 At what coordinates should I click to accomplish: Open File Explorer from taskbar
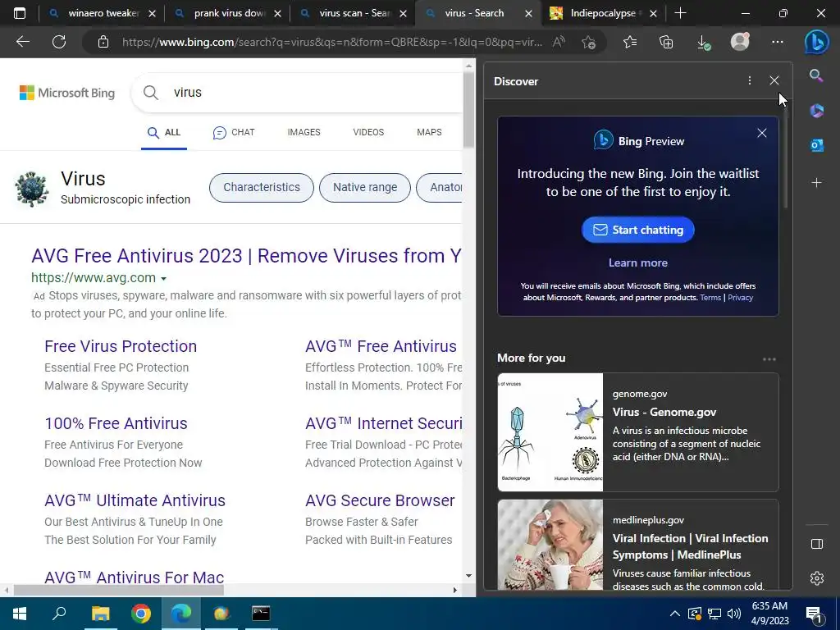click(100, 614)
